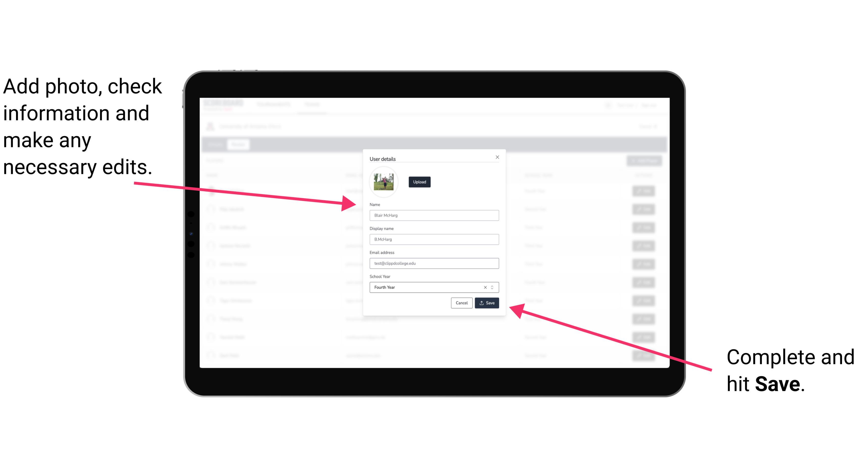Screen dimensions: 868x467
Task: Click the Upload button for profile photo
Action: pyautogui.click(x=419, y=182)
